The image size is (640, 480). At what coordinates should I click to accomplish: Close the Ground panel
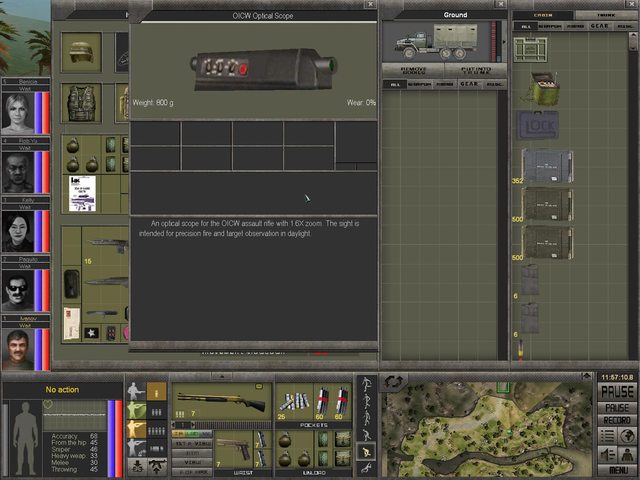click(x=500, y=4)
